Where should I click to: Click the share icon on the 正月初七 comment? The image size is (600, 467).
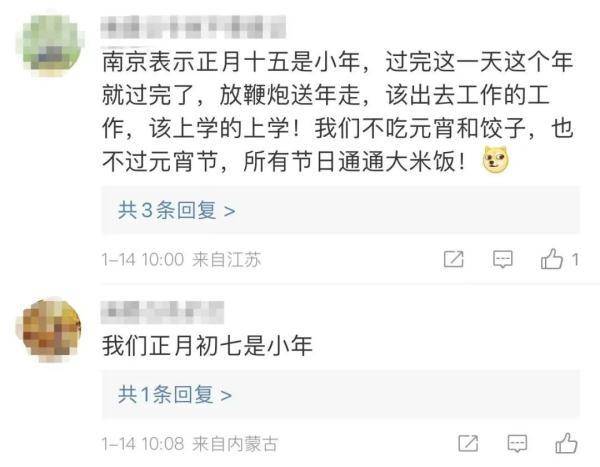[x=466, y=442]
